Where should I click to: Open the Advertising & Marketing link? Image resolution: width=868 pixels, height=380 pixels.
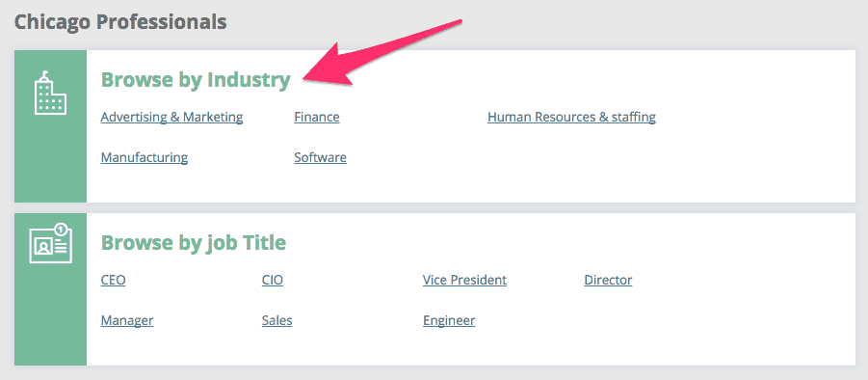point(171,118)
